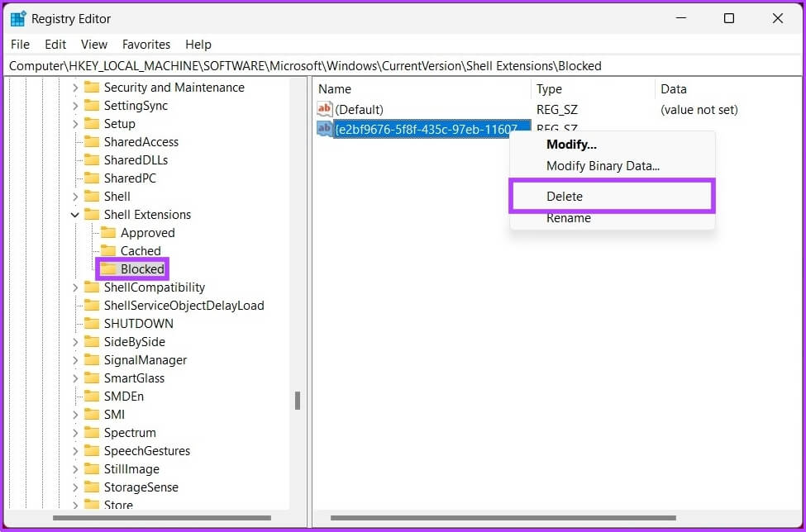Click the SharedPC folder icon

[92, 178]
